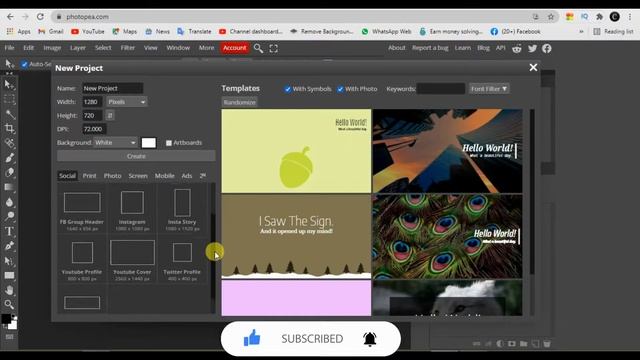Viewport: 640px width, 360px height.
Task: Open the Layer menu
Action: pos(78,48)
